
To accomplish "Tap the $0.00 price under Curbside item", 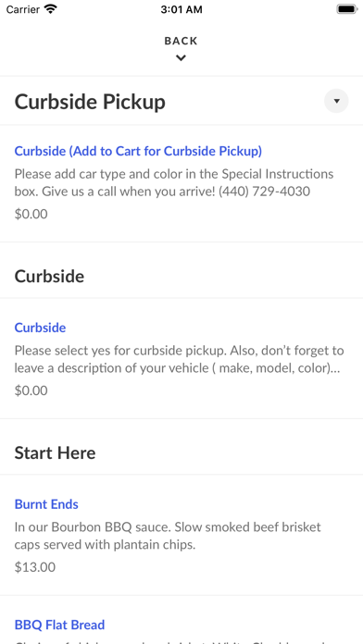I will 31,390.
